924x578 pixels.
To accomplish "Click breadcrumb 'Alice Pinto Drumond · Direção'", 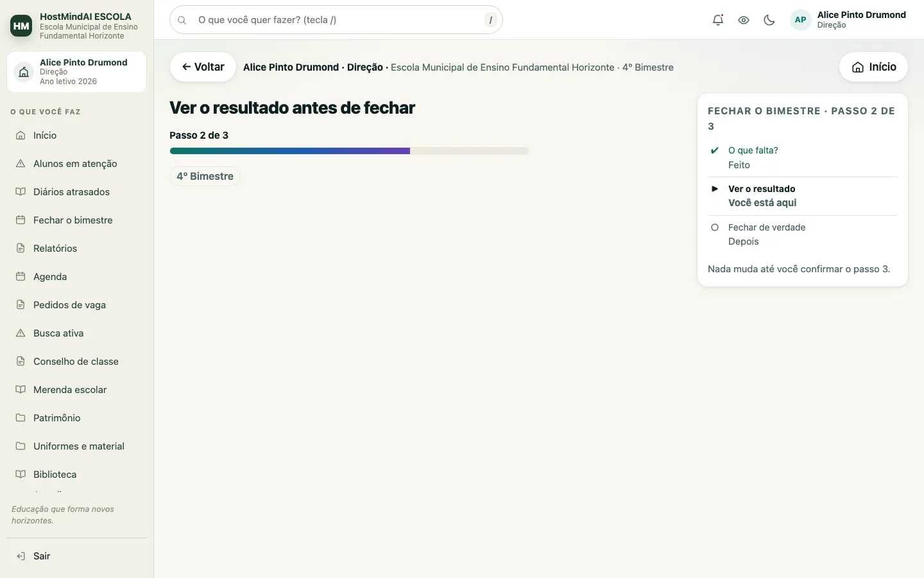I will click(313, 67).
